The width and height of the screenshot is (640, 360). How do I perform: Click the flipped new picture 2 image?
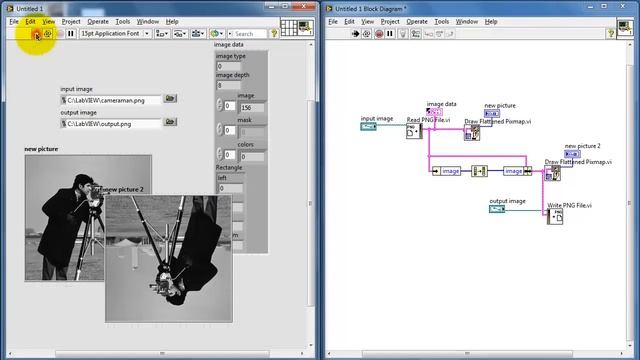click(169, 258)
